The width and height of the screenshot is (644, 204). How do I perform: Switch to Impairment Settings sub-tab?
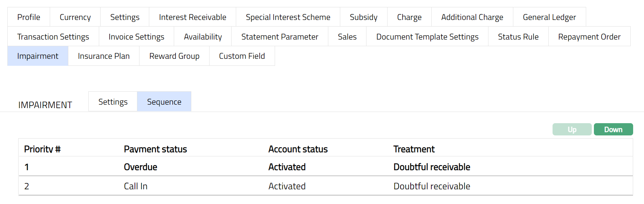click(x=113, y=102)
